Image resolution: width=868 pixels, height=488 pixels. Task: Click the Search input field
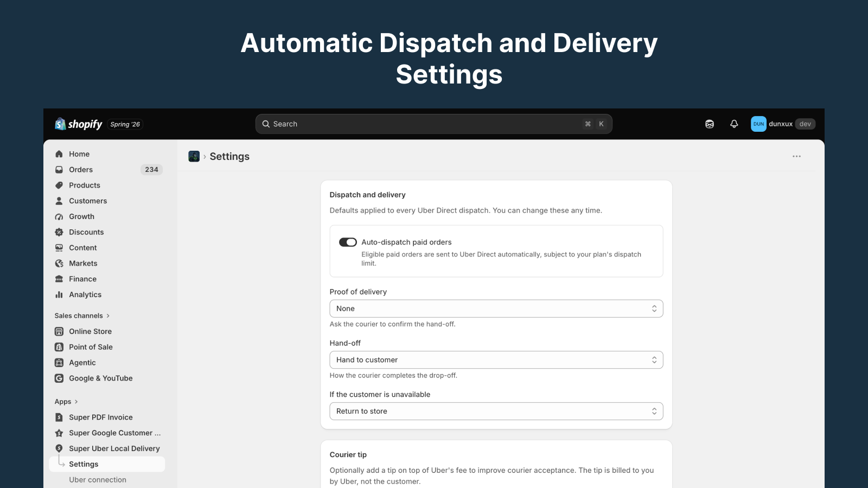[x=434, y=124]
